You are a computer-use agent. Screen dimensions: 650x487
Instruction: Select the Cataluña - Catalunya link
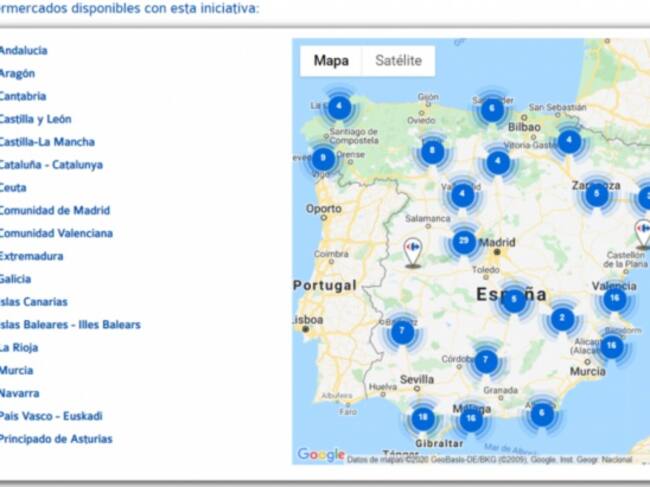click(51, 165)
